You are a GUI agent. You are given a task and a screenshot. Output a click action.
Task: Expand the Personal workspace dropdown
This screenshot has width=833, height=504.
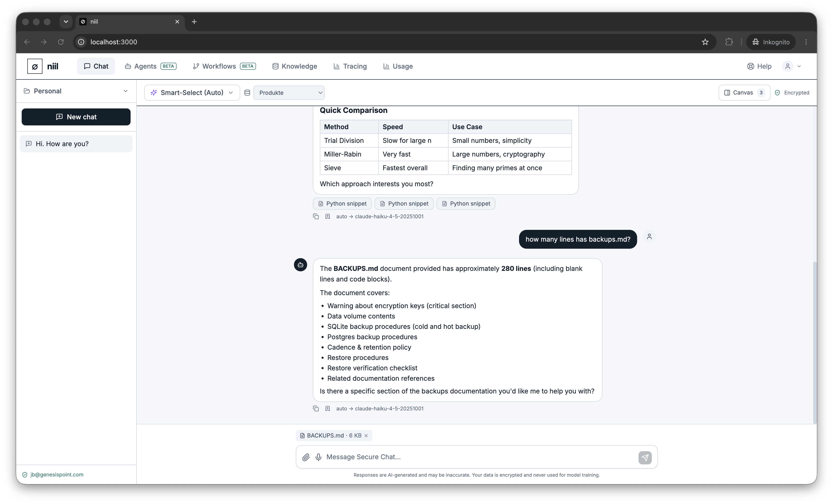[x=76, y=91]
